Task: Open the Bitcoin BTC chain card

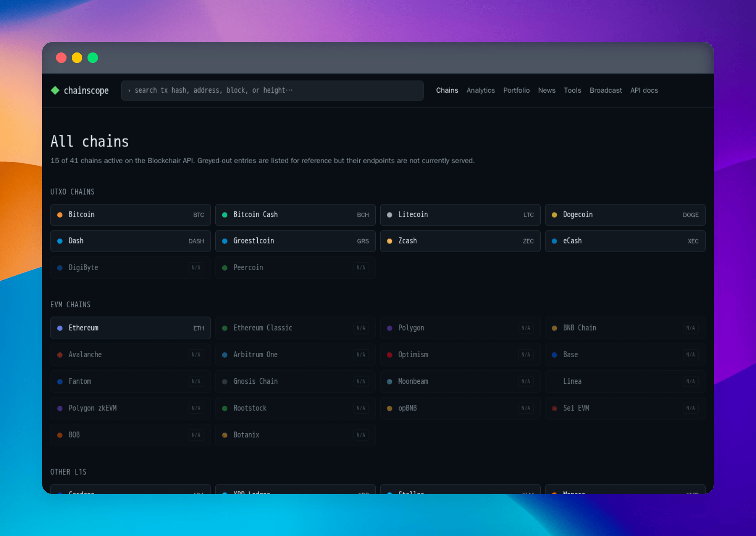Action: [131, 215]
